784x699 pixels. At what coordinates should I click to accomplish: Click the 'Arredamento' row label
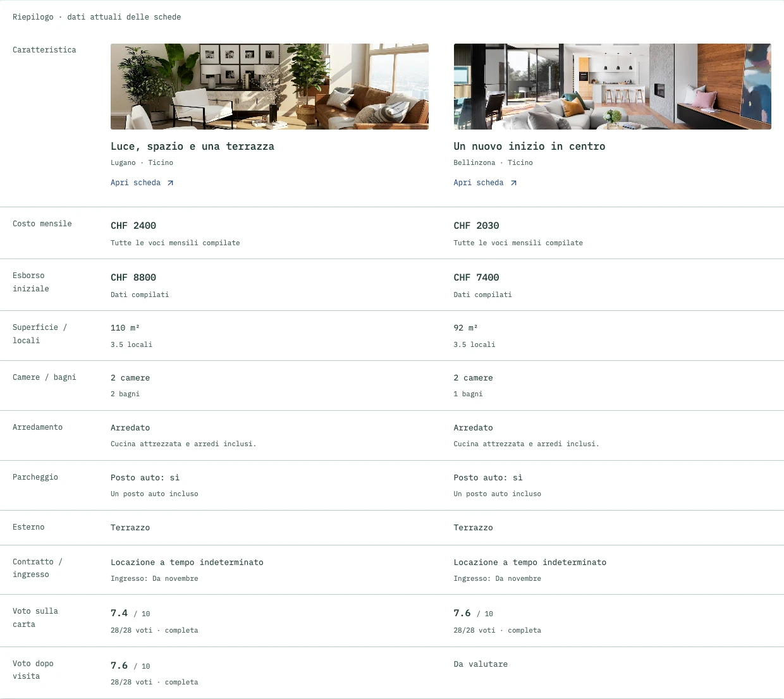coord(38,427)
